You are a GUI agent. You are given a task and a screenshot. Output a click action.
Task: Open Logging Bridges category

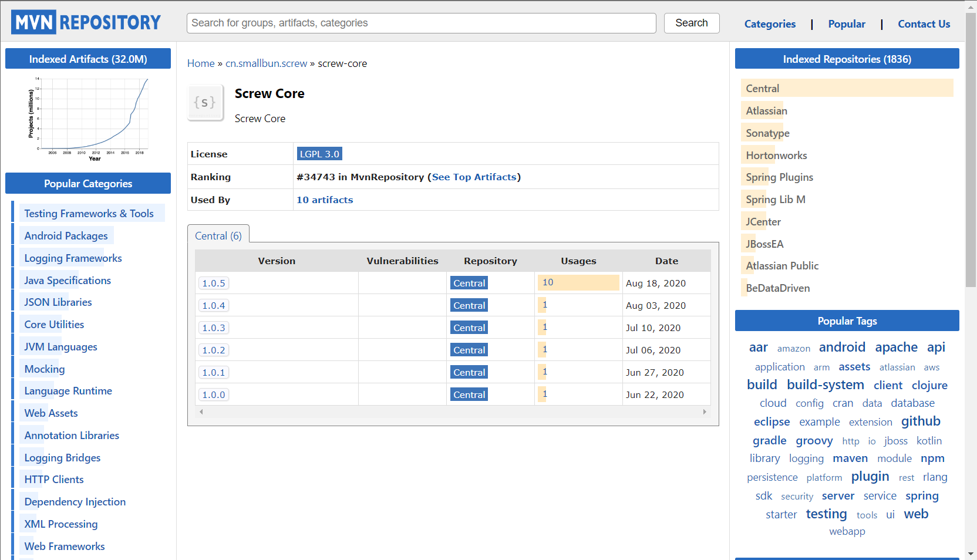tap(62, 458)
